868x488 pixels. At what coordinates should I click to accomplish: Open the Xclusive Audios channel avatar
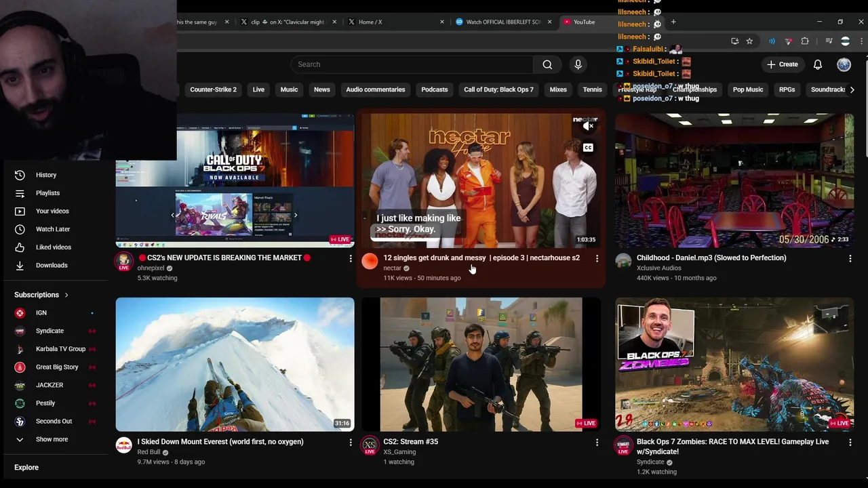[x=623, y=261]
